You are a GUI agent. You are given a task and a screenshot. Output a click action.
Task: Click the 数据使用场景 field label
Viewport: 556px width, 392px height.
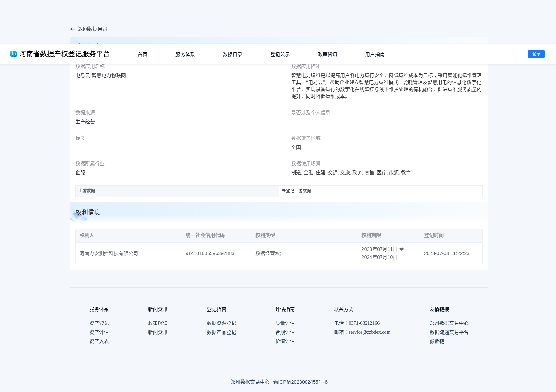click(306, 163)
